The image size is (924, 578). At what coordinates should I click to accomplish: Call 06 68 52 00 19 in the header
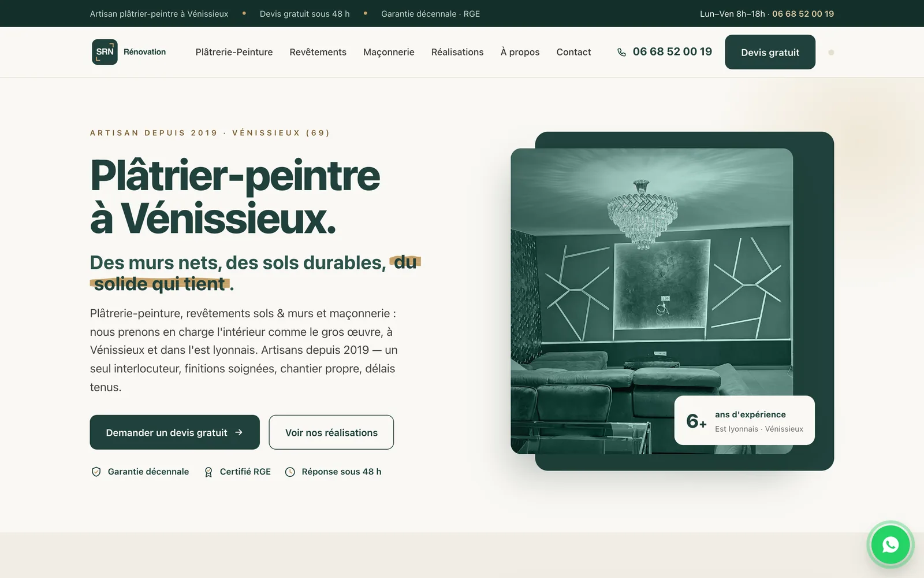click(672, 51)
